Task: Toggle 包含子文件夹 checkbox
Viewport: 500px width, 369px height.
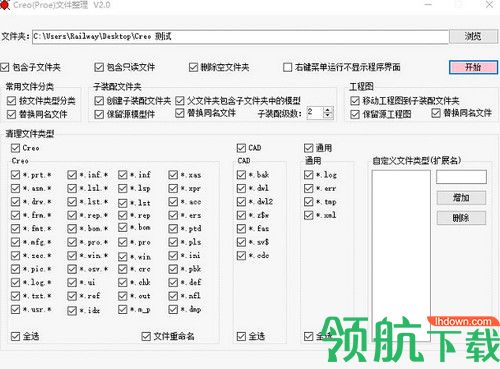Action: (x=5, y=67)
